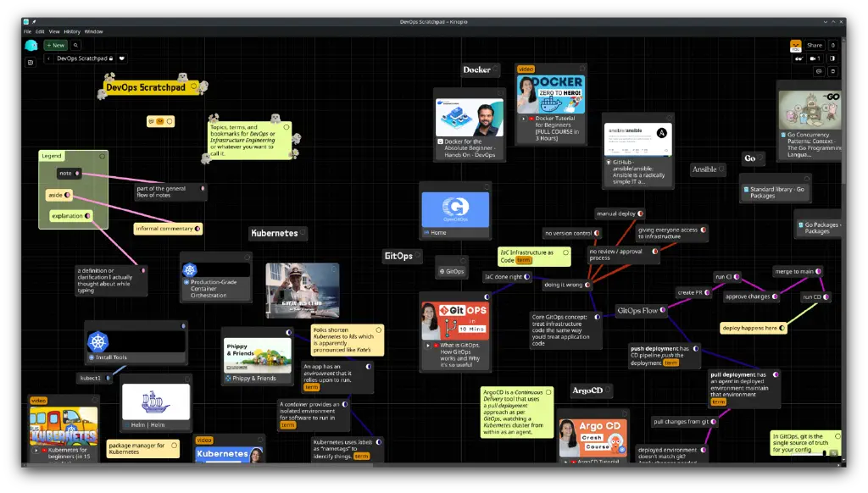Click connector circle on 'informal commentary' card

pyautogui.click(x=197, y=229)
